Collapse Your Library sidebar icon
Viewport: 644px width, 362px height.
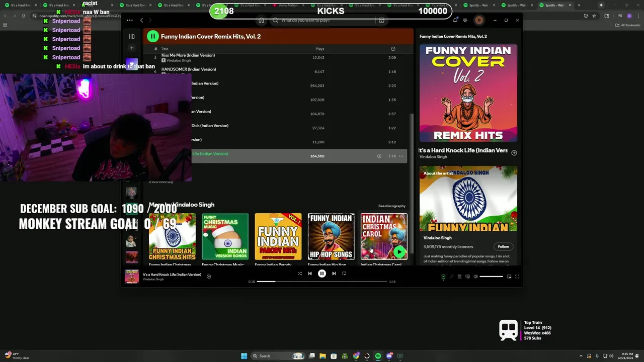(x=131, y=36)
